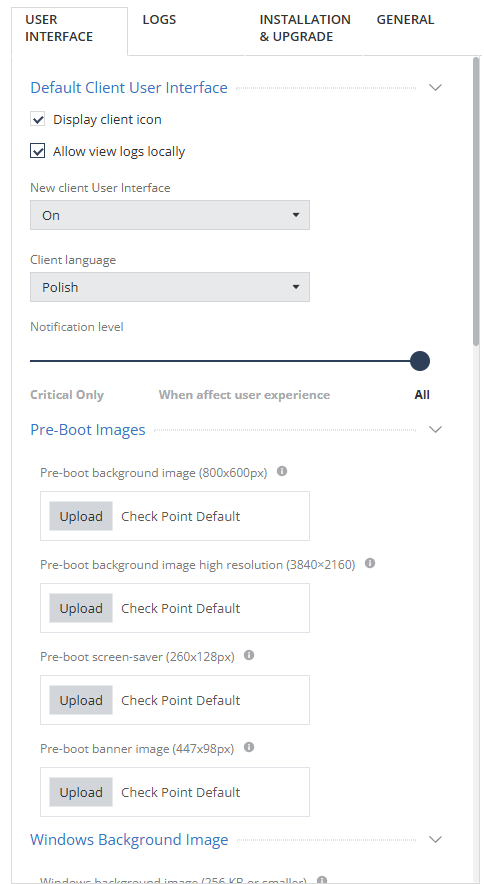The height and width of the screenshot is (884, 484).
Task: Show info for Pre-boot screen-saver
Action: click(249, 655)
